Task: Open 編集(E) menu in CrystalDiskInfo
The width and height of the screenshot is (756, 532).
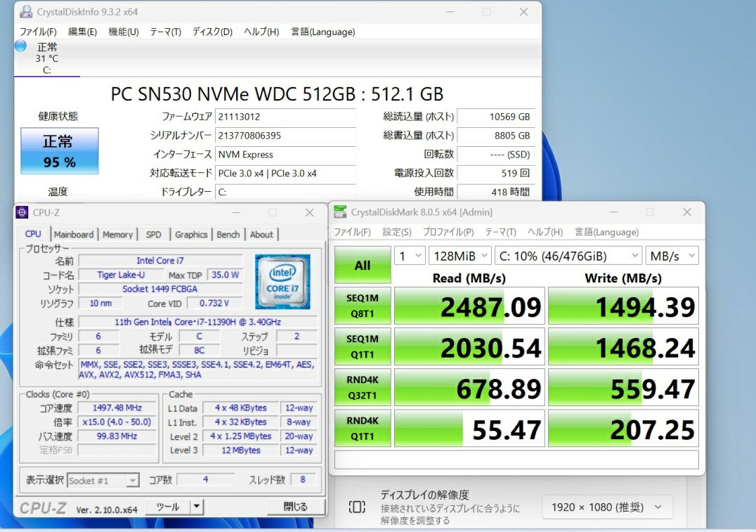Action: point(82,32)
